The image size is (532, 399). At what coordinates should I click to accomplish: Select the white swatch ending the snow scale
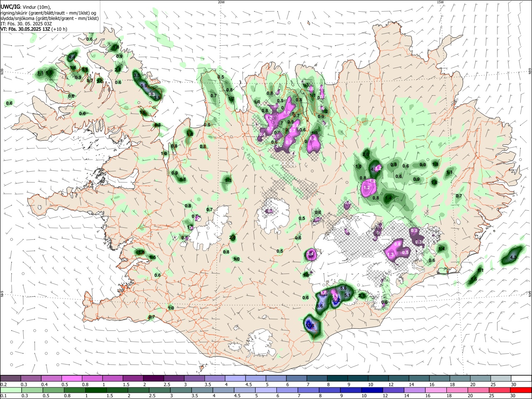(x=521, y=379)
